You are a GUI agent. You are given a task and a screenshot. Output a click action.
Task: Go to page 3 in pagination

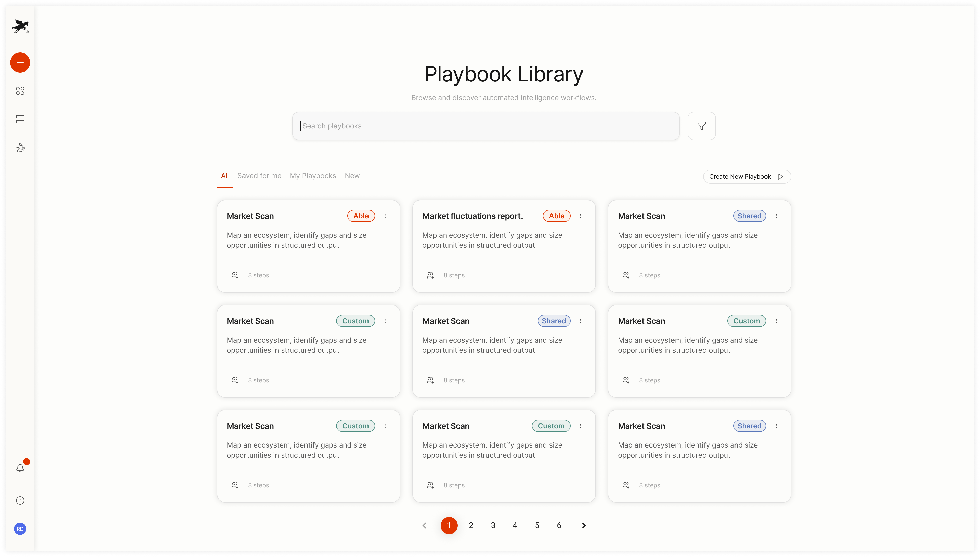[x=493, y=526]
